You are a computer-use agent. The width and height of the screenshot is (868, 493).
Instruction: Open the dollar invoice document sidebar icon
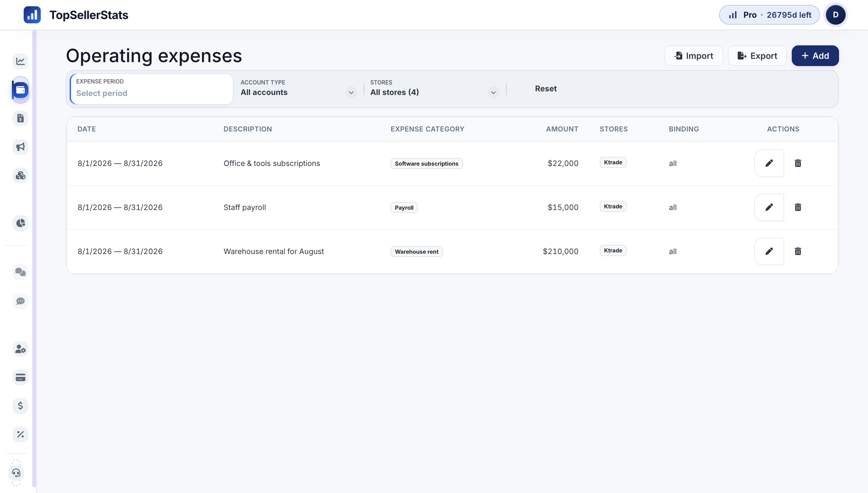[20, 118]
